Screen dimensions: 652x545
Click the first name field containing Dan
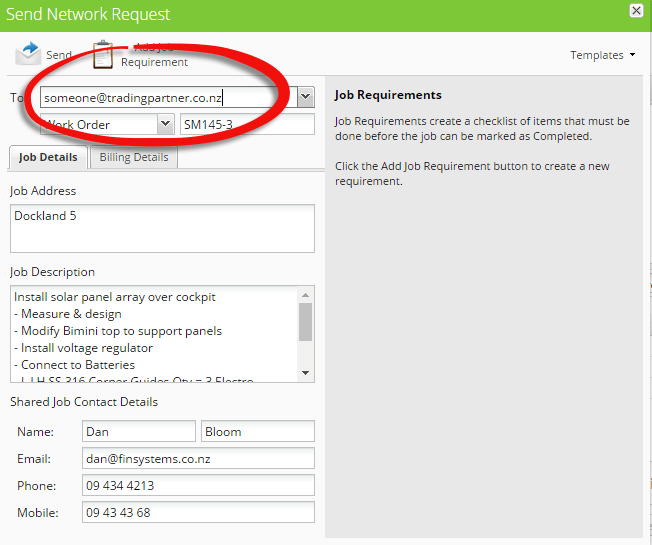click(x=139, y=431)
